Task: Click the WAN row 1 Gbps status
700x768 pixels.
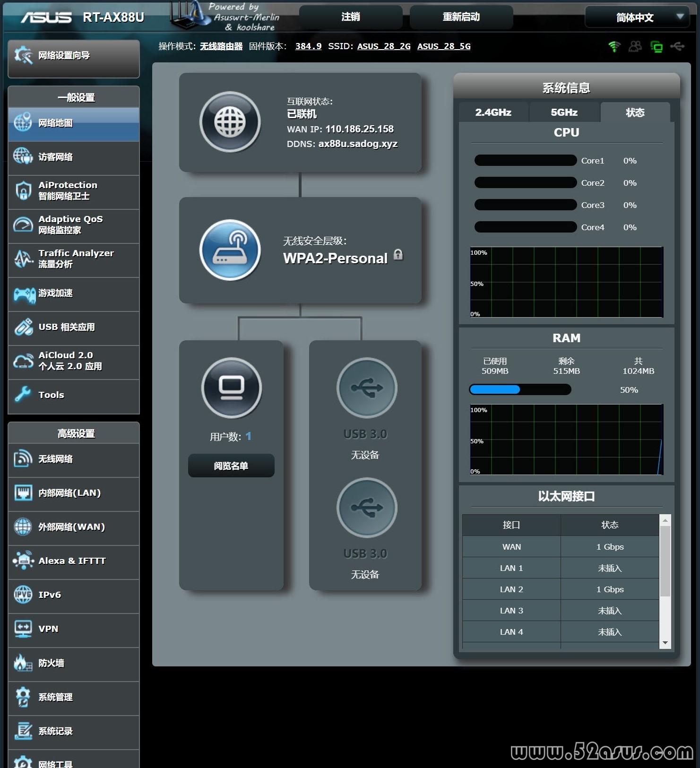Action: click(x=610, y=547)
